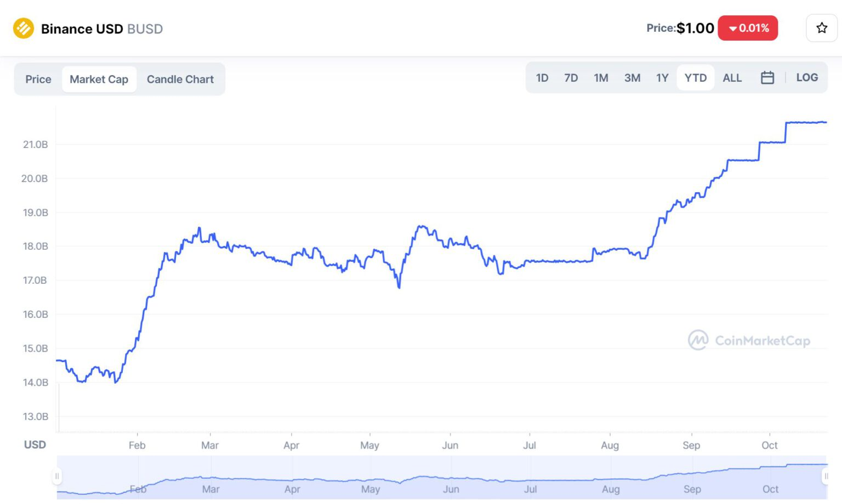The height and width of the screenshot is (504, 842).
Task: Click the Binance USD coin logo
Action: click(x=24, y=28)
